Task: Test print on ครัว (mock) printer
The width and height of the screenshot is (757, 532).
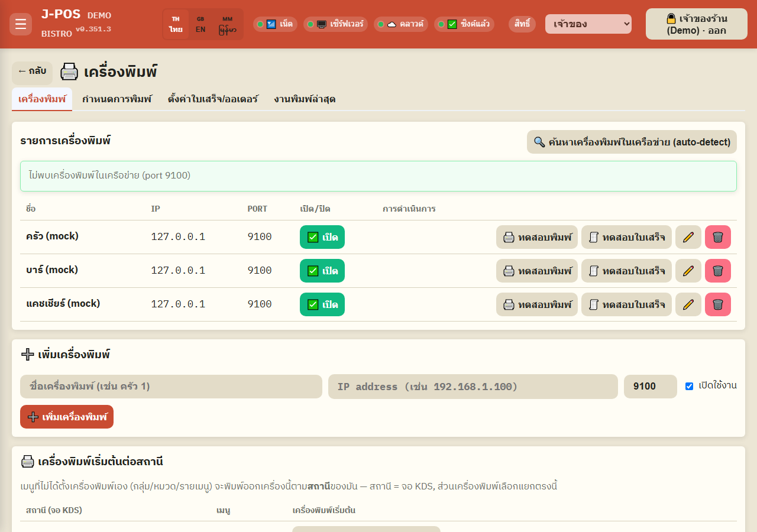Action: point(537,237)
